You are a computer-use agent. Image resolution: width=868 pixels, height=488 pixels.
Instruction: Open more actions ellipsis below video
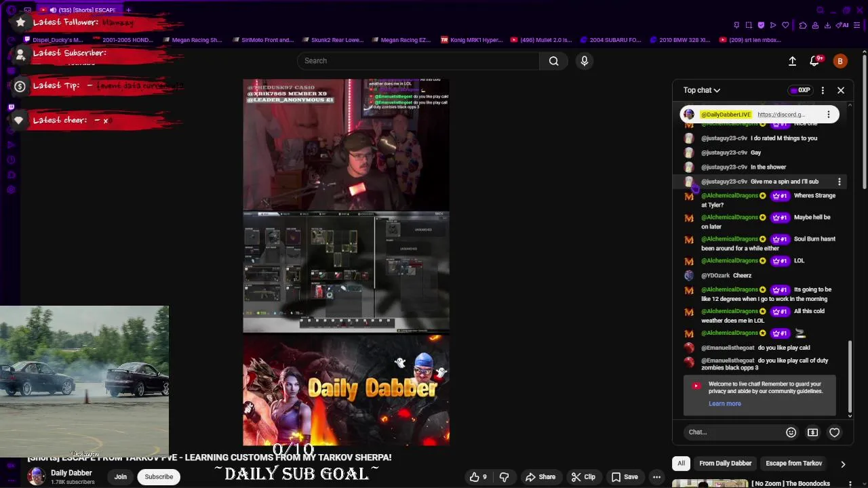point(656,476)
